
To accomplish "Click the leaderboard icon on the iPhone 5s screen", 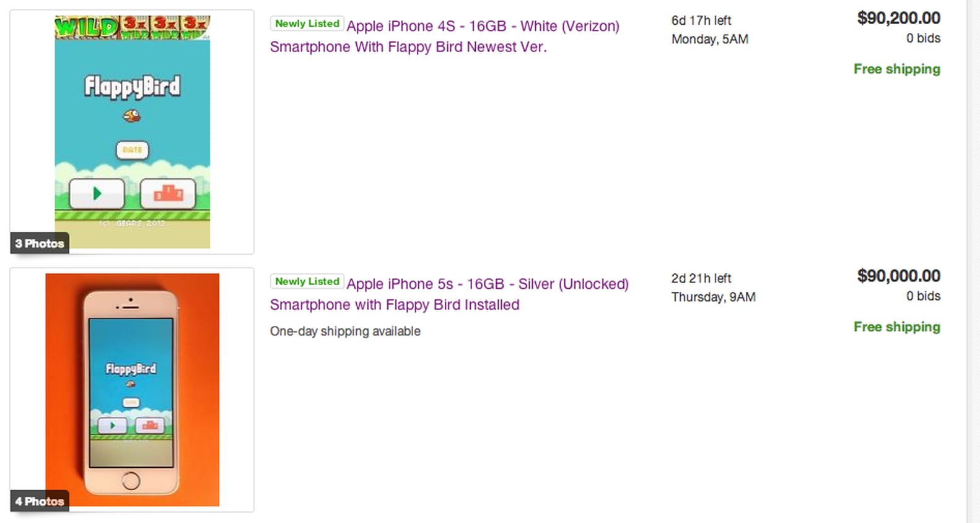I will [x=149, y=426].
